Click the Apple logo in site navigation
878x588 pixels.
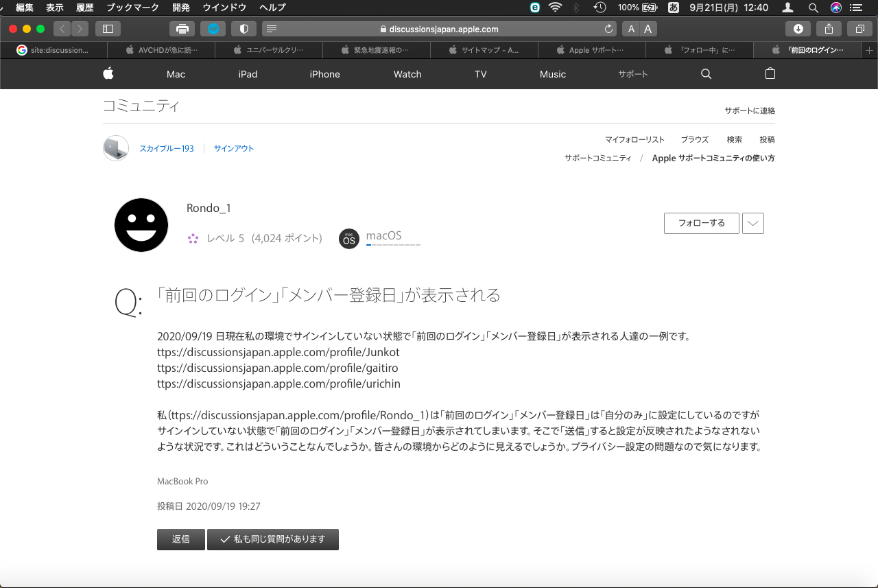click(x=108, y=74)
